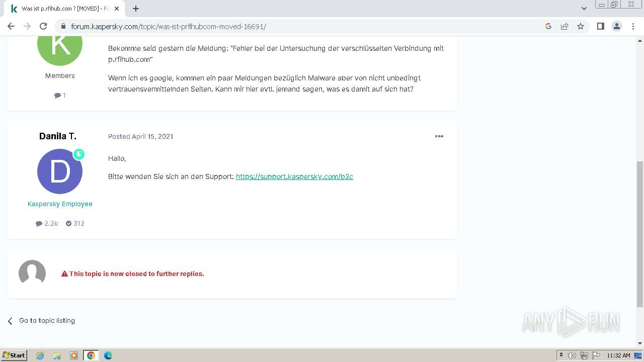The image size is (644, 362).
Task: Click Danila T. username link
Action: tap(58, 136)
